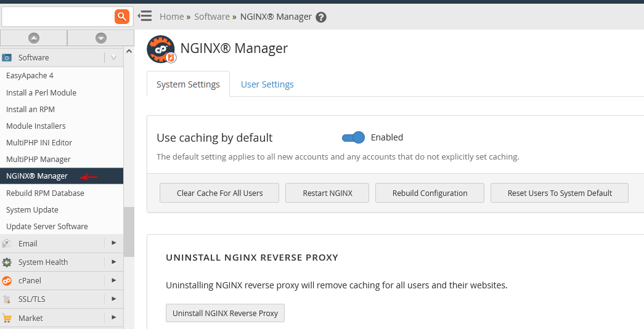Screen dimensions: 644x329
Task: Collapse the Software section chevron
Action: click(114, 57)
